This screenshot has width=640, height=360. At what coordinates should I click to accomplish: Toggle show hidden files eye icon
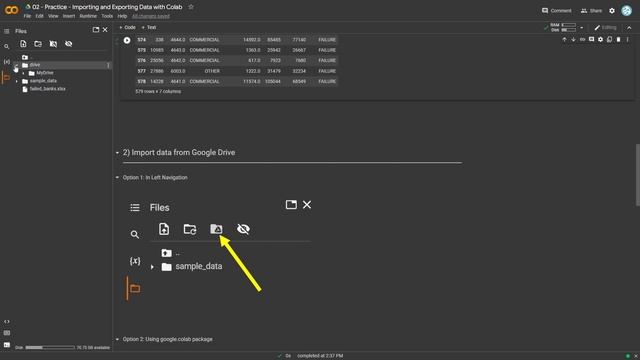coord(69,44)
